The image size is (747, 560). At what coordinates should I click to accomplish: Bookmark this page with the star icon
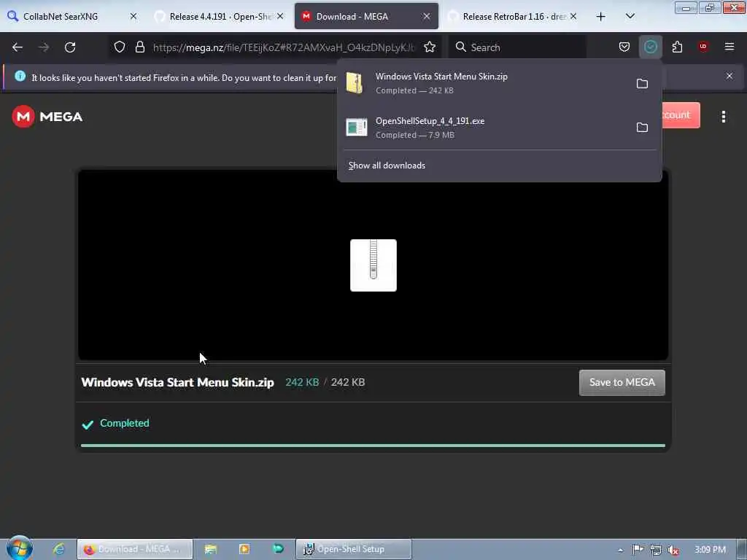tap(429, 47)
